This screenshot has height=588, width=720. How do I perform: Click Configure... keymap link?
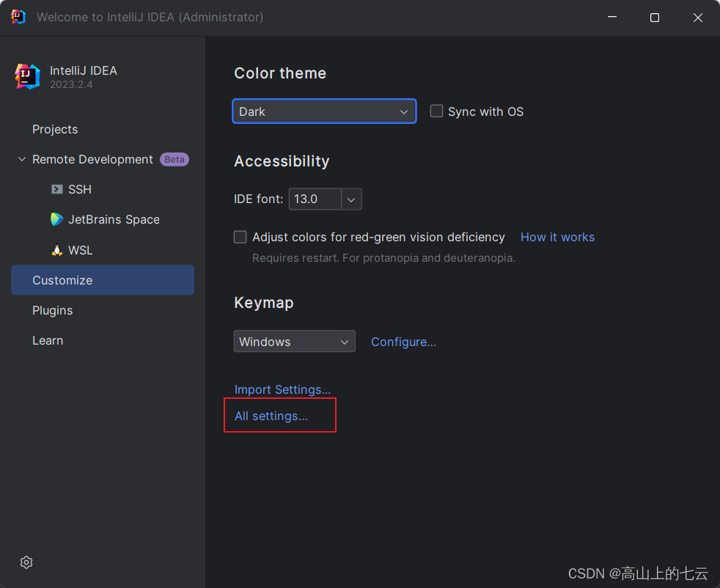pyautogui.click(x=403, y=342)
